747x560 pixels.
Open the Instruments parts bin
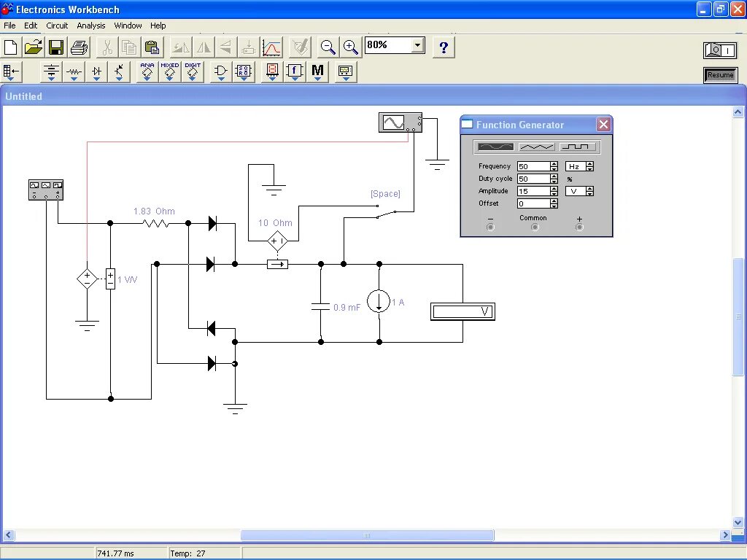coord(345,72)
